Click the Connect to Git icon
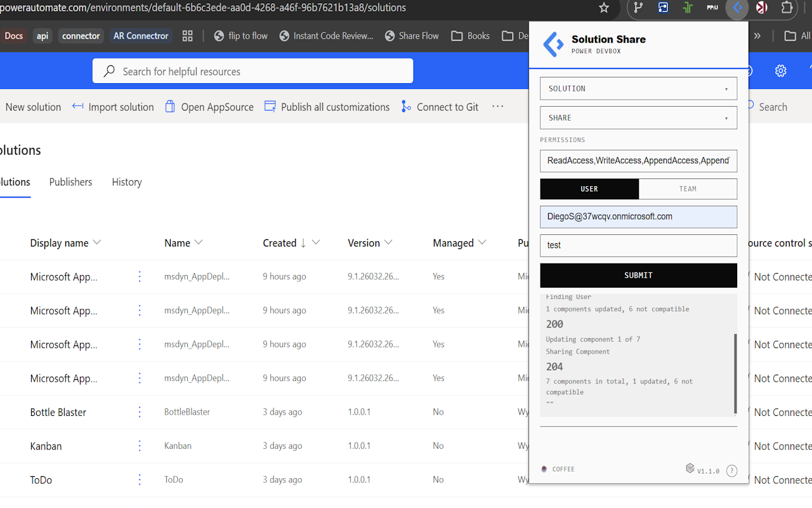 (x=406, y=107)
